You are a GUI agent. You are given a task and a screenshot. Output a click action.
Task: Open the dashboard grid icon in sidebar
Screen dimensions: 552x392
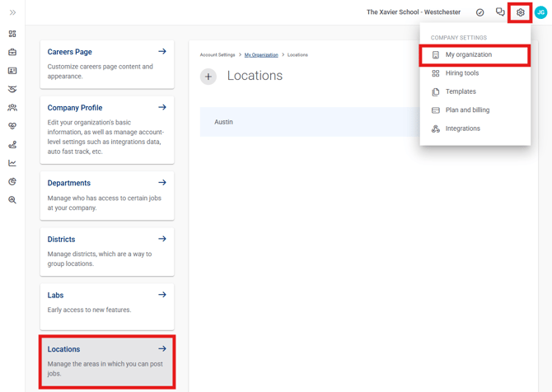point(12,34)
